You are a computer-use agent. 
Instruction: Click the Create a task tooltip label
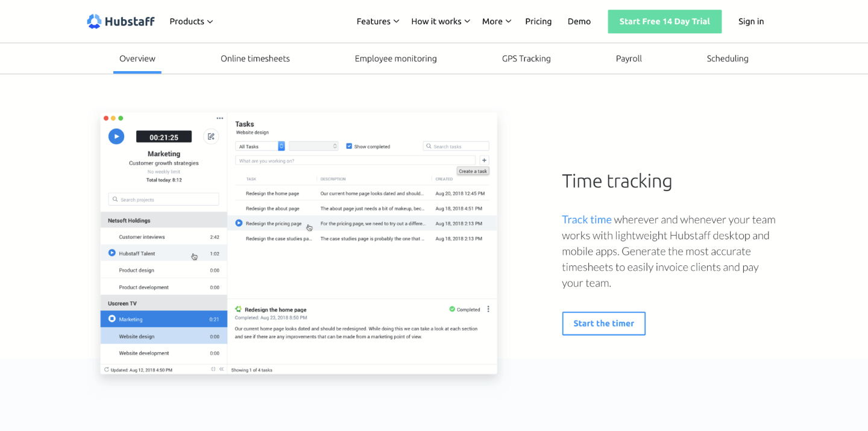[x=473, y=171]
